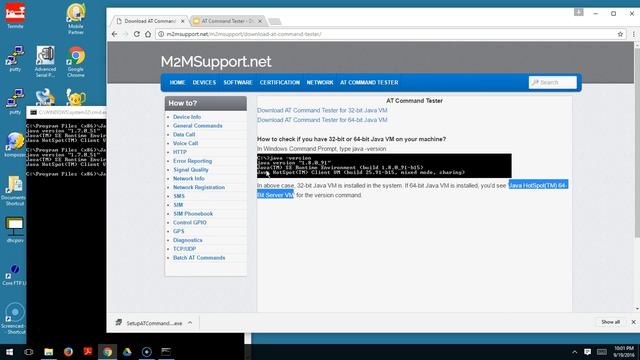Open the General Commands how-to link
Screen dimensions: 640x360
click(198, 126)
